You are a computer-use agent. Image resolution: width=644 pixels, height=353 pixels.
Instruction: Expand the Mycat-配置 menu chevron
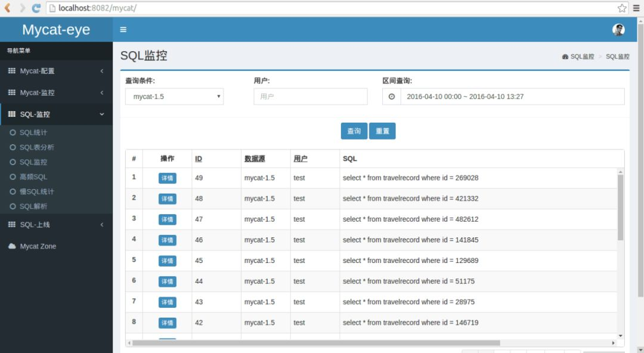pos(102,71)
